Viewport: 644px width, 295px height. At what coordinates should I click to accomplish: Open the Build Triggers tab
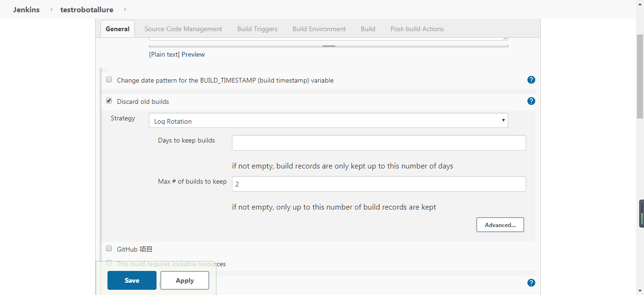[257, 29]
